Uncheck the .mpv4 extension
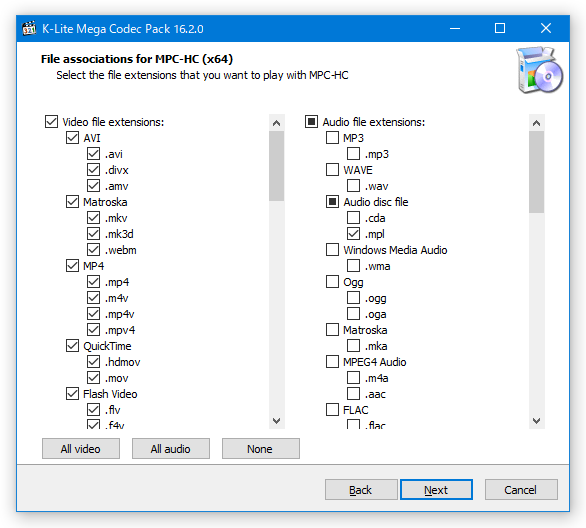Image resolution: width=586 pixels, height=528 pixels. (x=93, y=330)
